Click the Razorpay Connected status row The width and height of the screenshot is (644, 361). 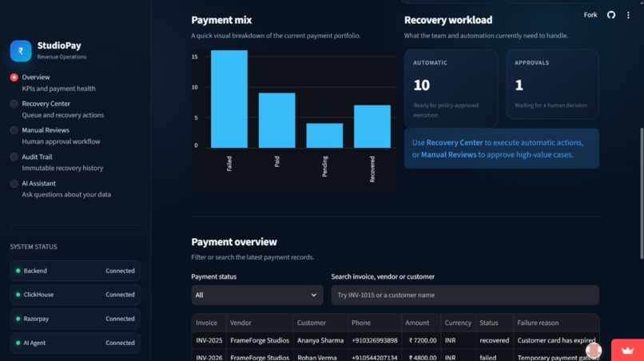coord(75,319)
